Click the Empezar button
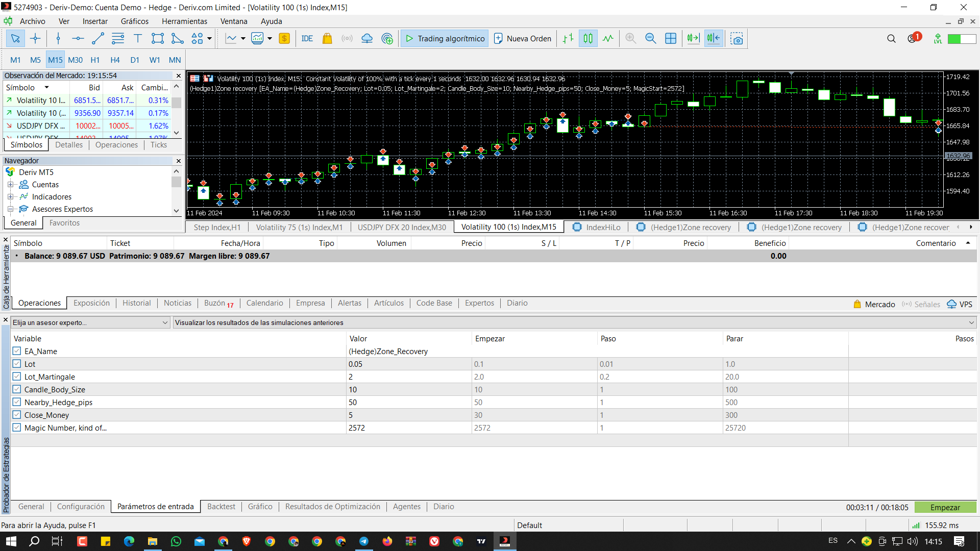The width and height of the screenshot is (980, 551). tap(945, 507)
